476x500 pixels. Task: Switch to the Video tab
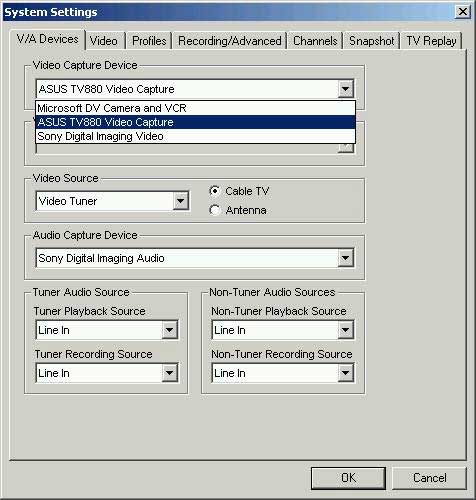tap(104, 41)
